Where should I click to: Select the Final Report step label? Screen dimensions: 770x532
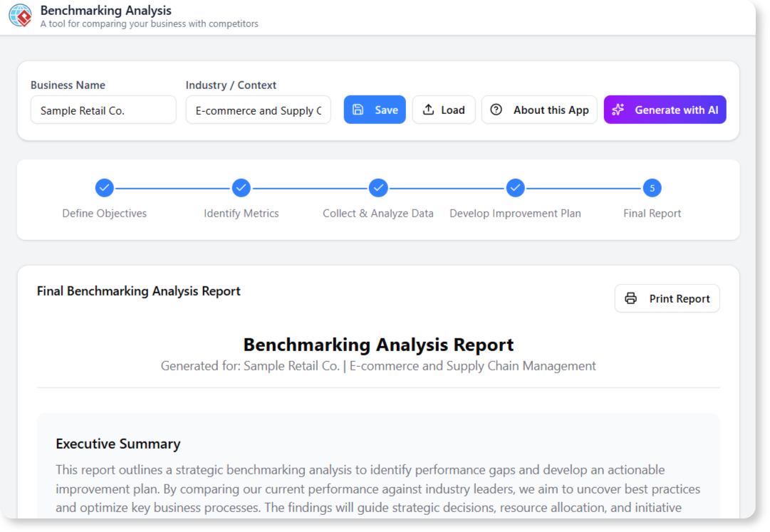point(652,214)
